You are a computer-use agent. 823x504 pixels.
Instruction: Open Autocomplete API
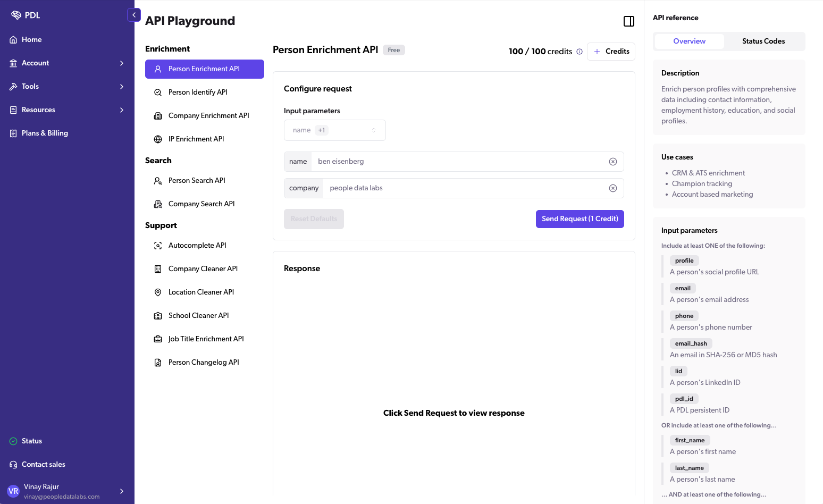[205, 246]
